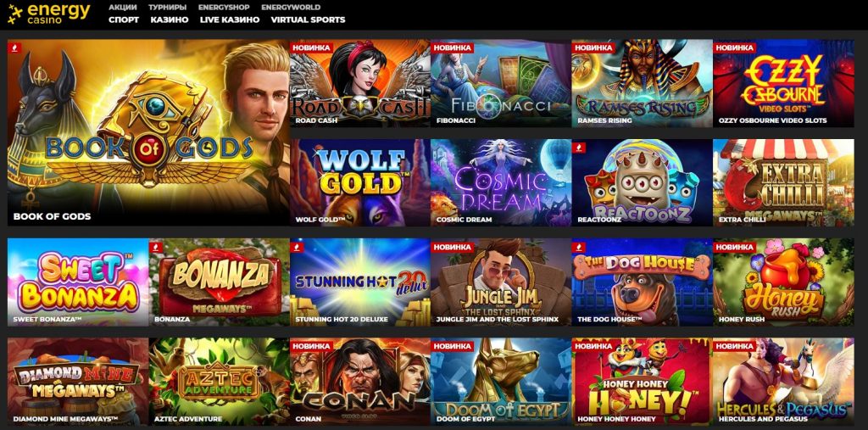Click the red badge icon on Reactoonz tile
This screenshot has width=868, height=430.
pos(580,147)
